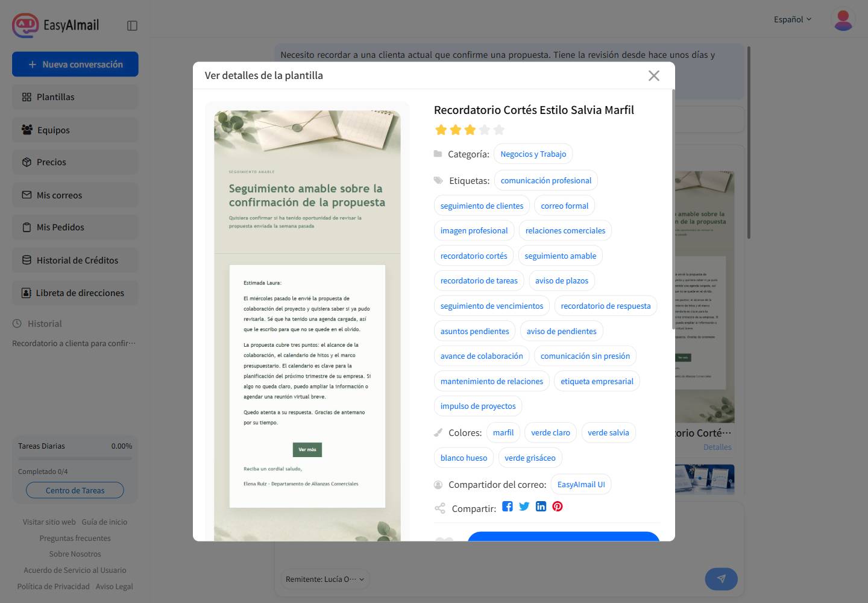Screen dimensions: 868x603
Task: Rate template with fifth star
Action: pyautogui.click(x=499, y=130)
